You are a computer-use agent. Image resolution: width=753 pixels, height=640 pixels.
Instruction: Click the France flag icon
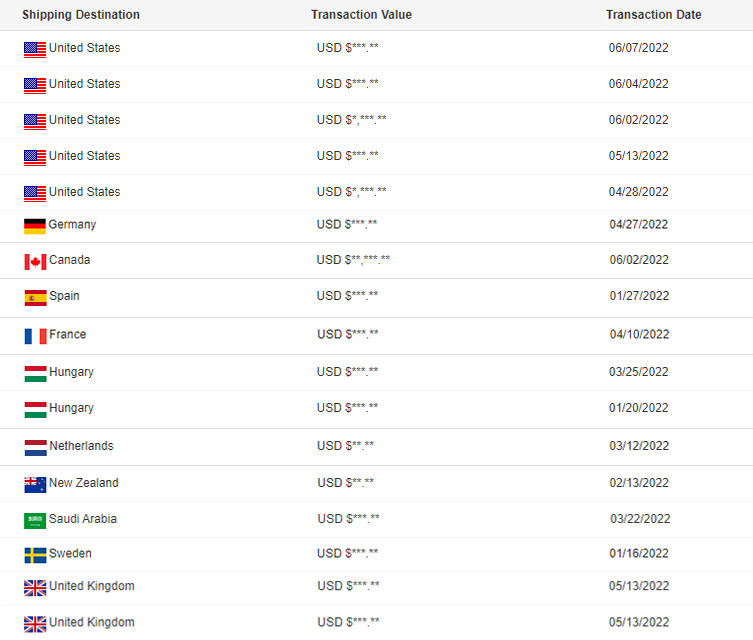(35, 336)
